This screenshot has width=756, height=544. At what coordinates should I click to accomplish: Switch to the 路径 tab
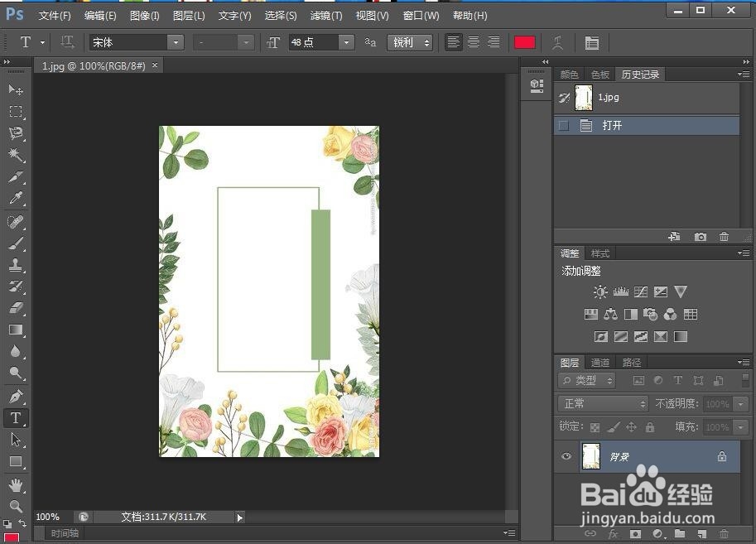(x=632, y=362)
